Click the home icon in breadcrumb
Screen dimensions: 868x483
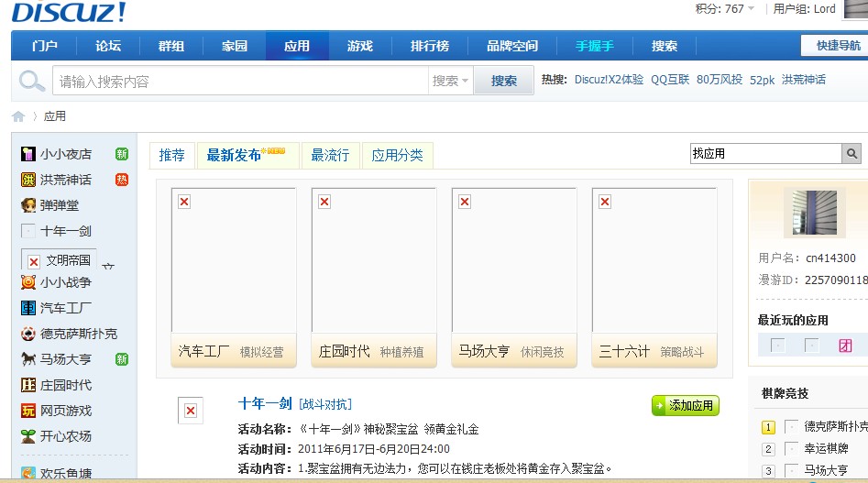[18, 116]
